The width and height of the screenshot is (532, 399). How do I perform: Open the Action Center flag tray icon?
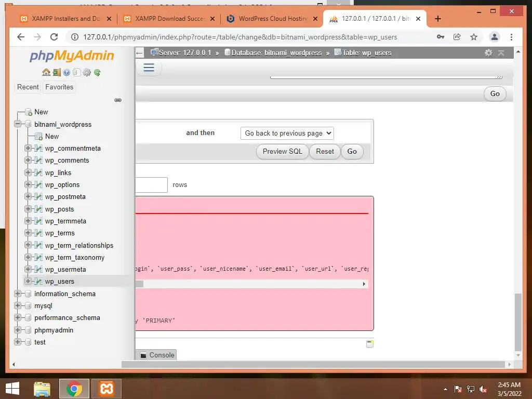pos(458,389)
